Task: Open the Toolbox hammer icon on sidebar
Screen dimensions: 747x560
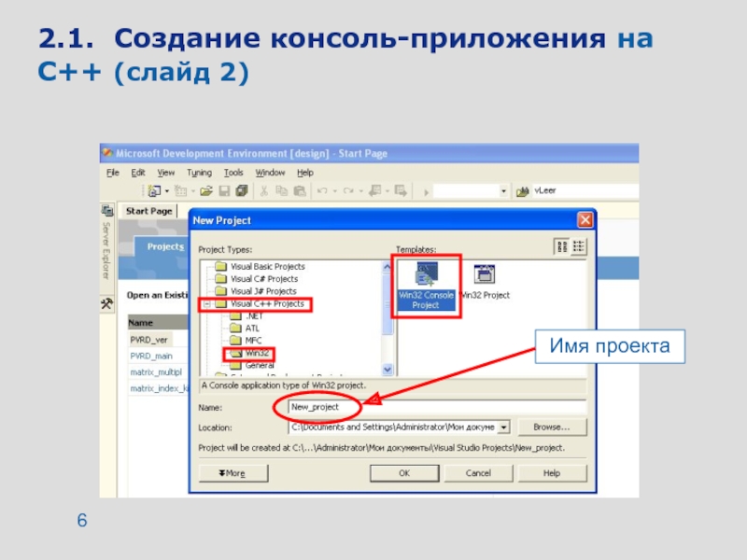Action: [x=106, y=302]
